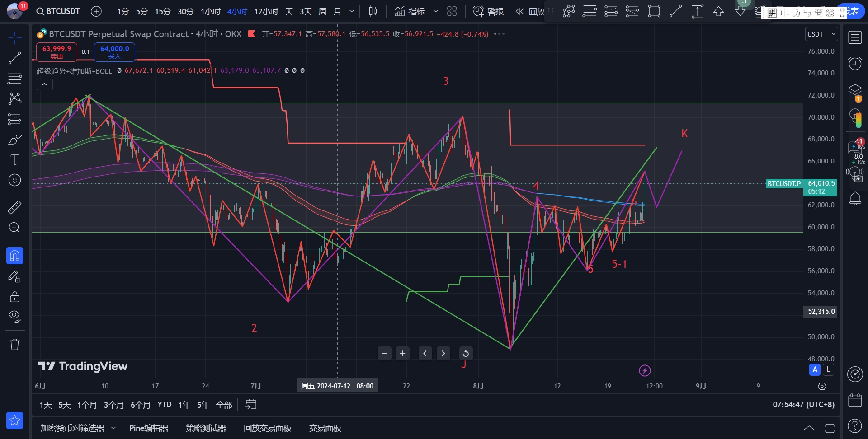The height and width of the screenshot is (439, 868).
Task: Select the ruler measure tool
Action: point(14,207)
